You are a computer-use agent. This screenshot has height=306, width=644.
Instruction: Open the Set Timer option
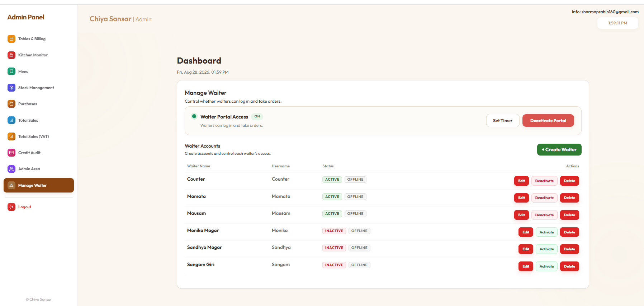[503, 121]
